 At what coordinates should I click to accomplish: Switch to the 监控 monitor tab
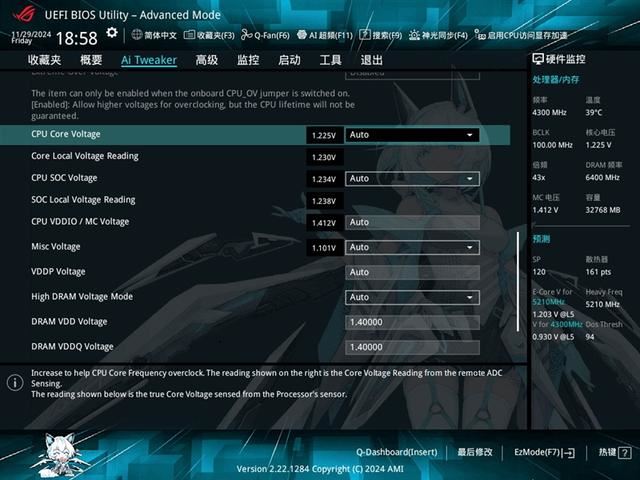pyautogui.click(x=248, y=60)
